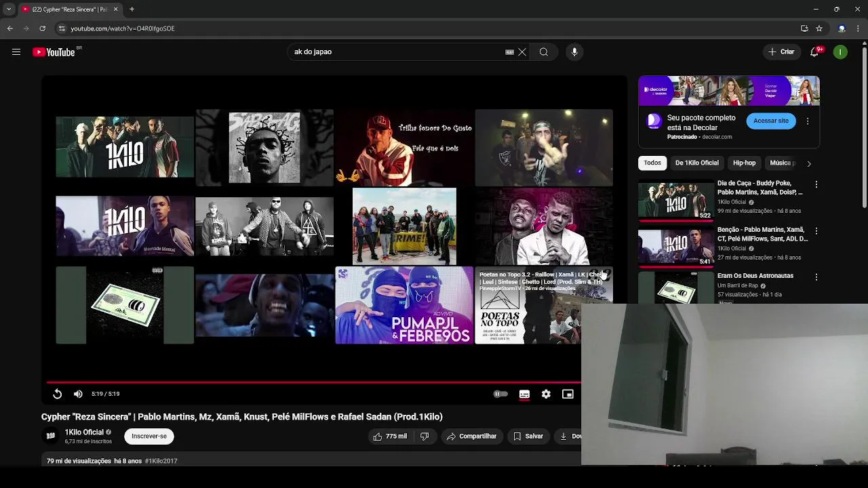Open the tab search dropdown arrow
Screen dimensions: 868x488
coord(9,9)
